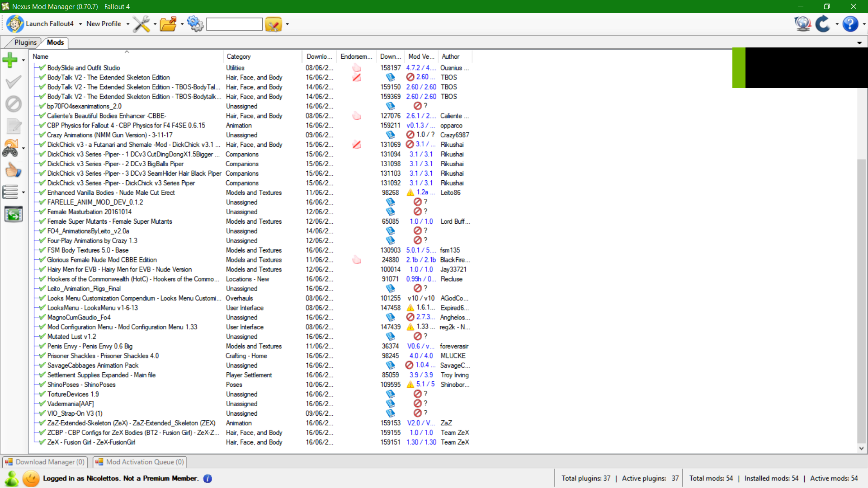Sort by the Endorsement column header
The image size is (868, 488).
(x=356, y=56)
